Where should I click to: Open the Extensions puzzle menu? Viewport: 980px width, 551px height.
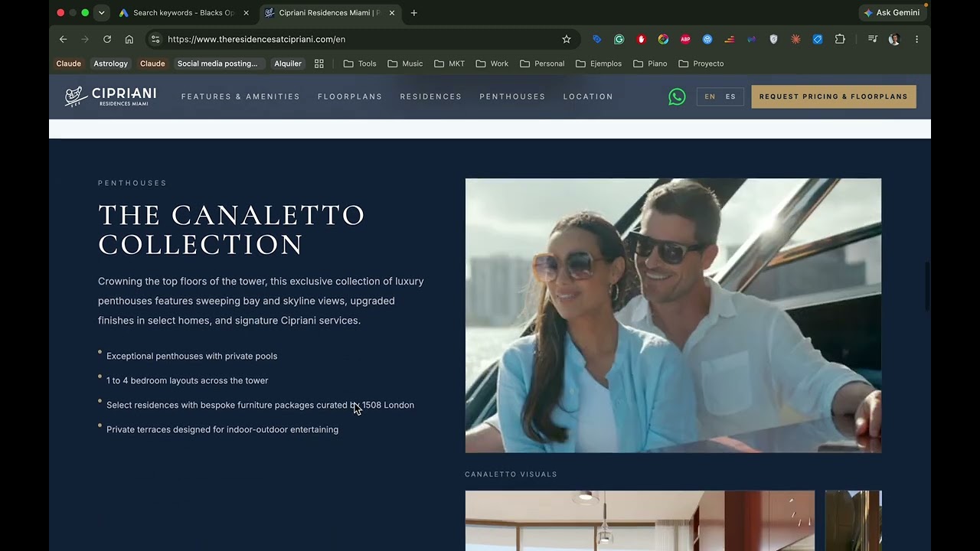[840, 39]
